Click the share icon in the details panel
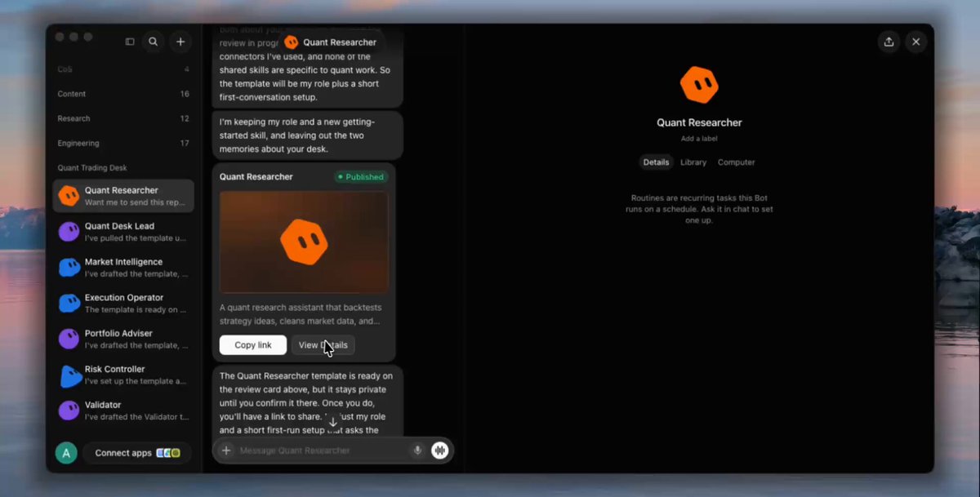The image size is (980, 497). click(x=889, y=42)
